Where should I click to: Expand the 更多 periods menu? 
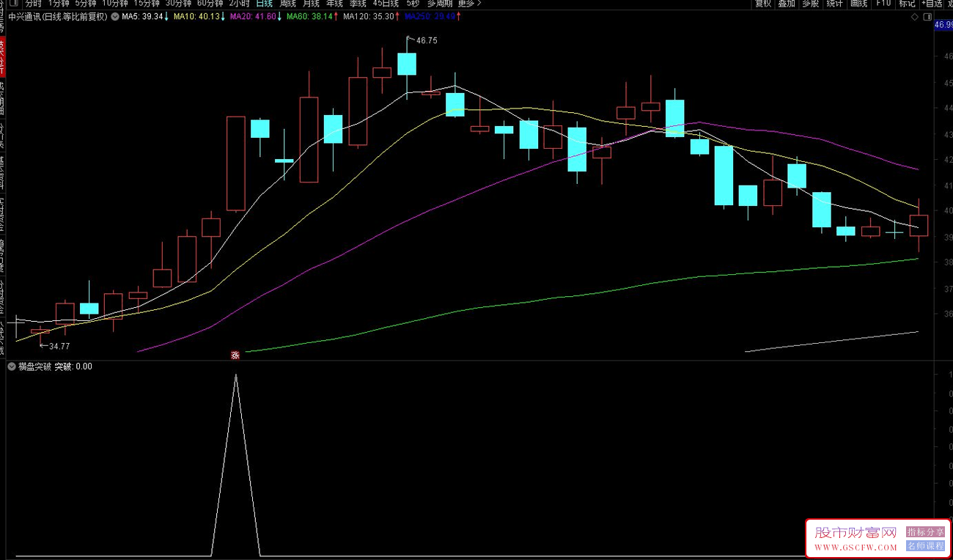469,4
